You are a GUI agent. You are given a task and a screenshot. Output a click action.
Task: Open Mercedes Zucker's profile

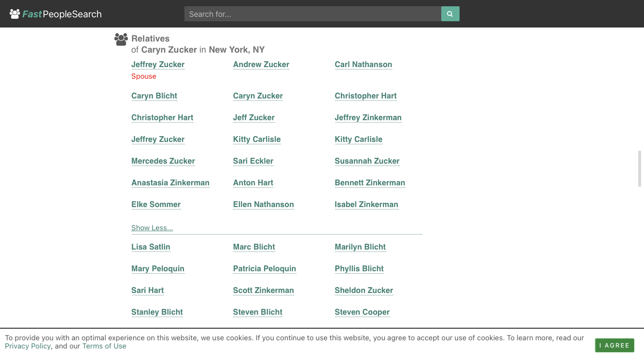163,161
